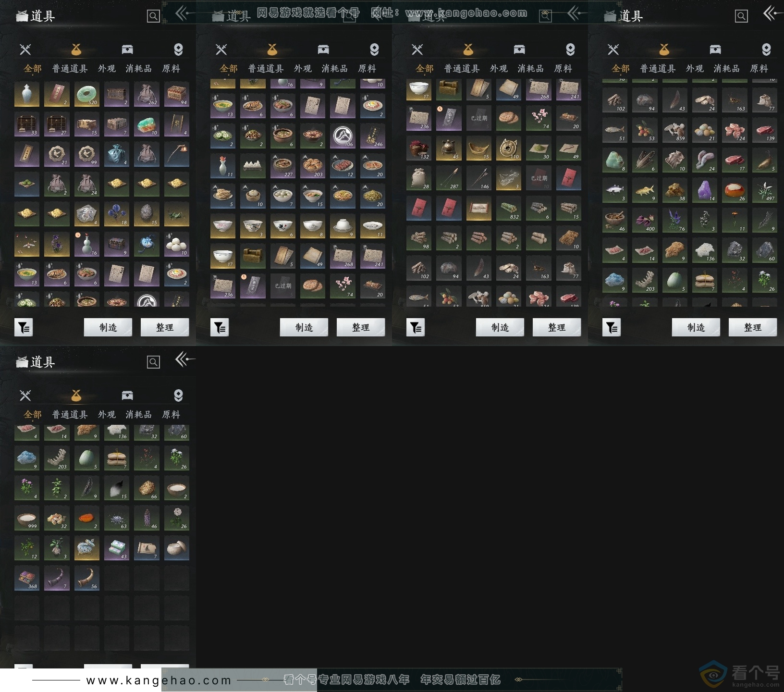The height and width of the screenshot is (692, 784).
Task: Select the lavender item with count 76
Action: point(675,221)
